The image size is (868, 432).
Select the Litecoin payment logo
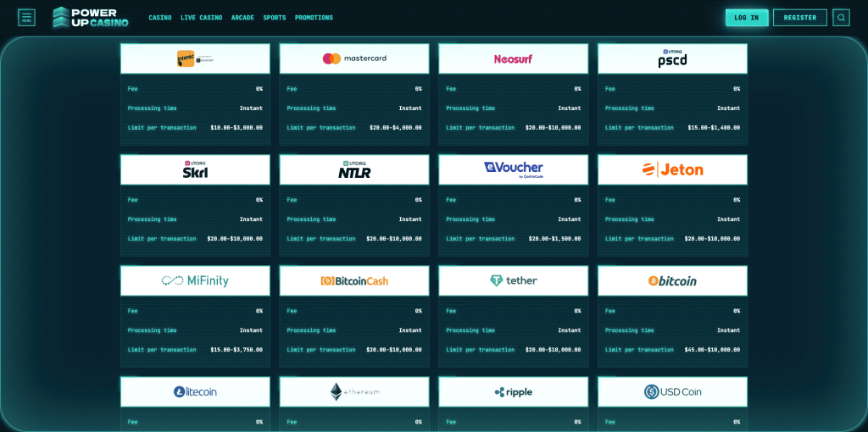coord(196,392)
